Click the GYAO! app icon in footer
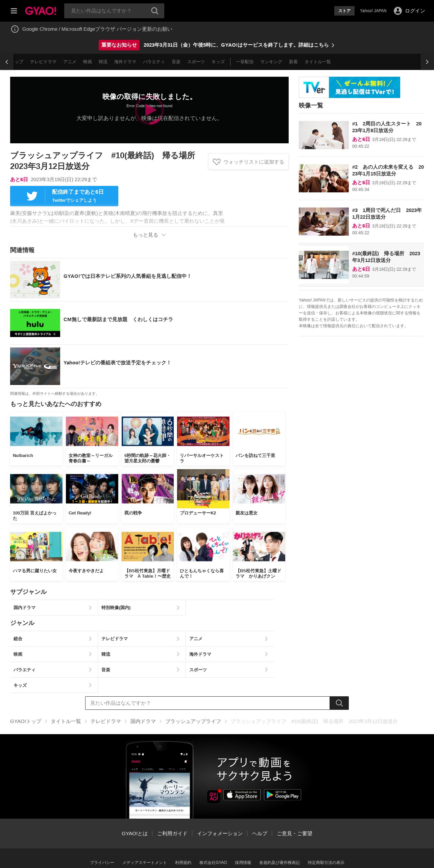 214,796
